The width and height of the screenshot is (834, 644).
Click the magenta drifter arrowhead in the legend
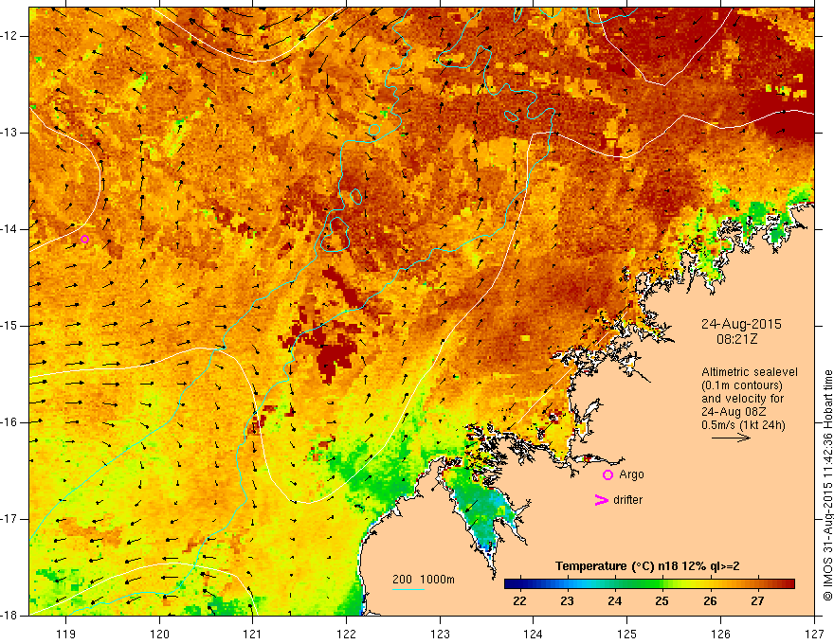pos(602,500)
